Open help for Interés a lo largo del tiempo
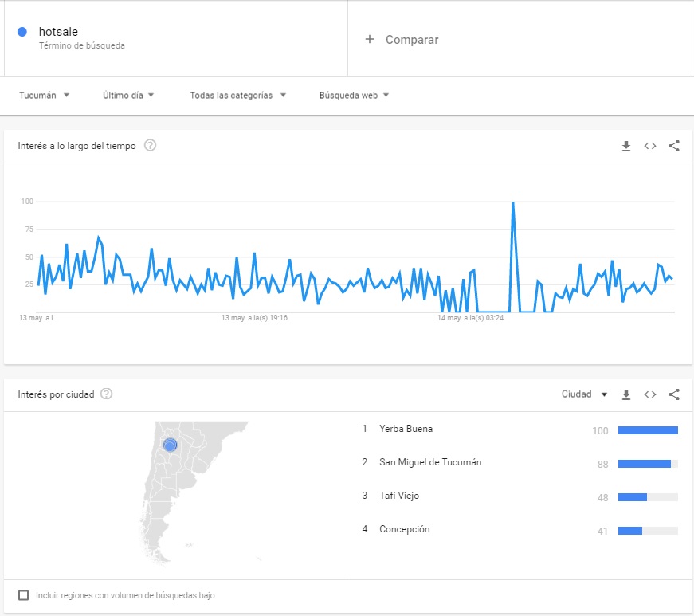Image resolution: width=694 pixels, height=616 pixels. pyautogui.click(x=150, y=146)
